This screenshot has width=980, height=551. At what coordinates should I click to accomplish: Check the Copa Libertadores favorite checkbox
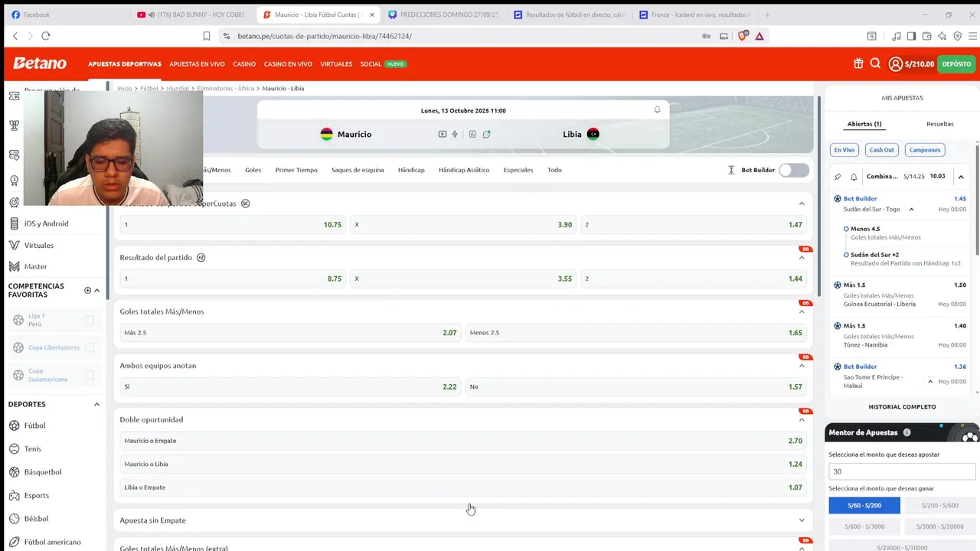click(90, 347)
